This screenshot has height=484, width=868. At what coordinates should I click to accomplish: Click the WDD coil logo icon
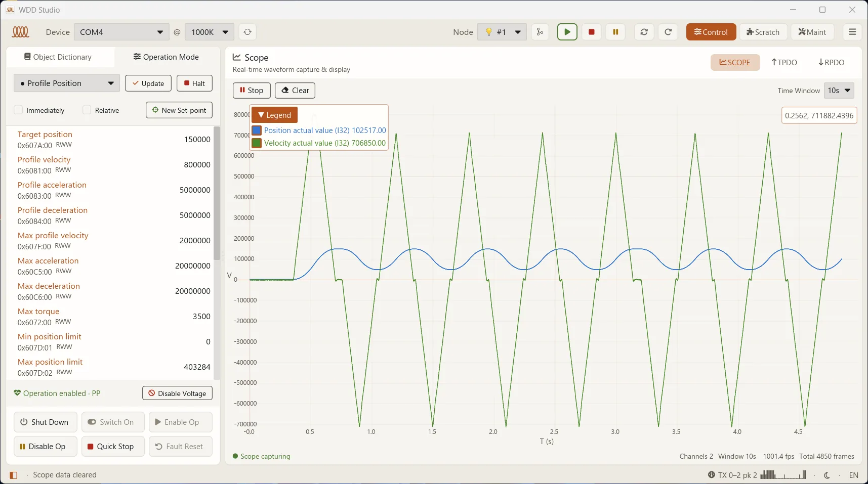[x=20, y=32]
